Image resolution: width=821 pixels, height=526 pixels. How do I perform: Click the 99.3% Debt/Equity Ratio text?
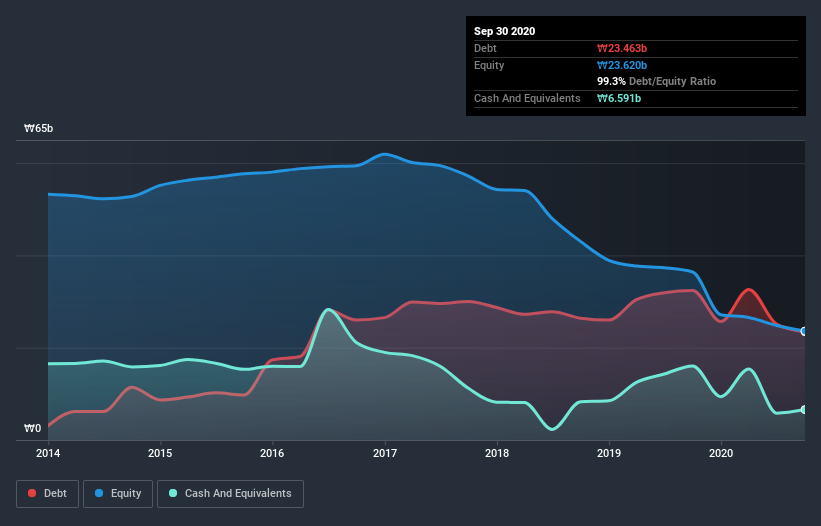pos(656,81)
